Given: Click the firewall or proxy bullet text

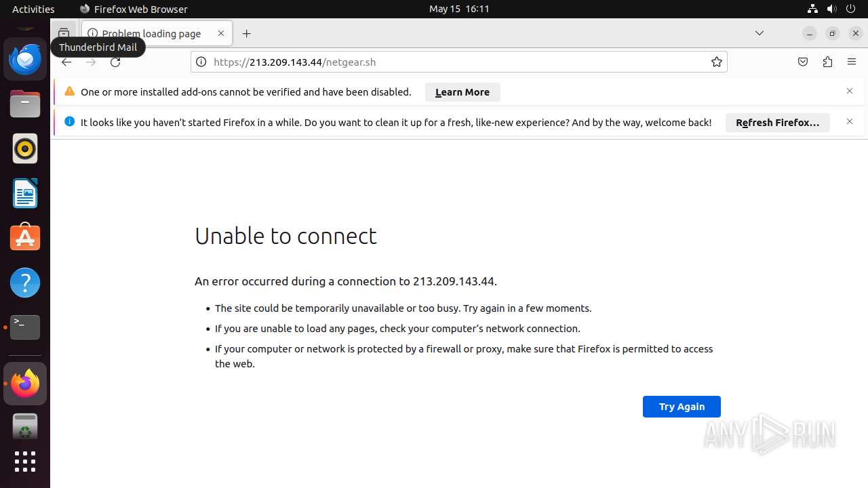Looking at the screenshot, I should click(464, 357).
